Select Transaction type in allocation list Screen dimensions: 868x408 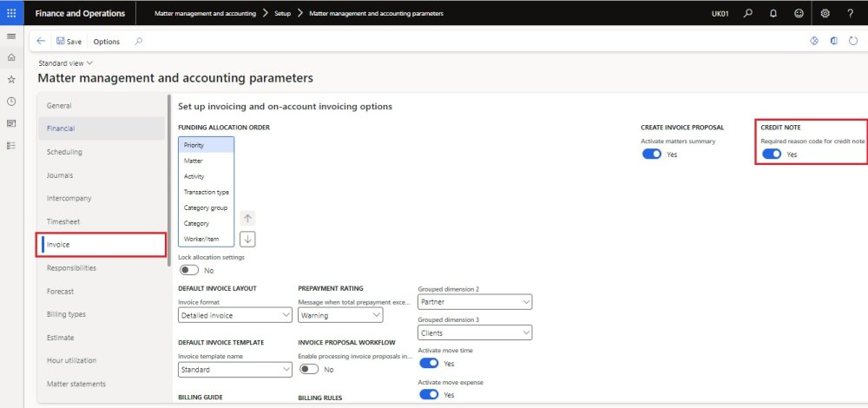coord(207,192)
